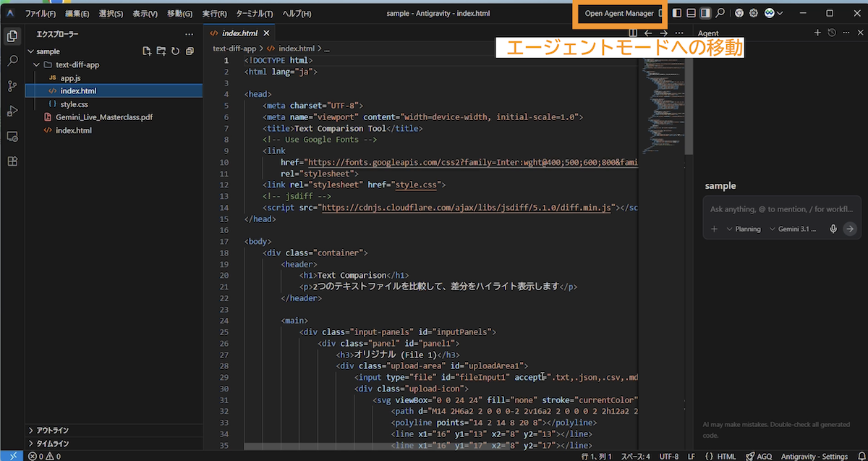Open the Source Control view icon

pos(12,86)
